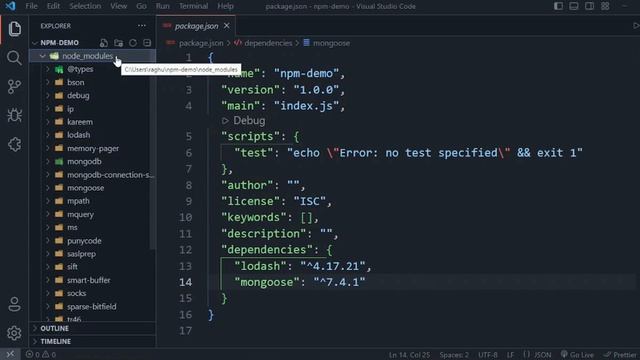Viewport: 640px width, 360px height.
Task: Click Go Live in status bar
Action: (577, 354)
